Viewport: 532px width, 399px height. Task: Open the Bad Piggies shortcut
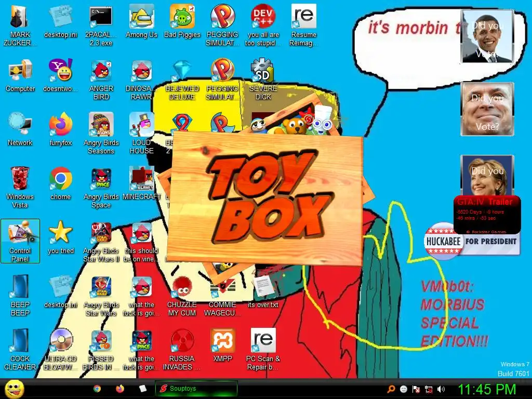coord(182,21)
